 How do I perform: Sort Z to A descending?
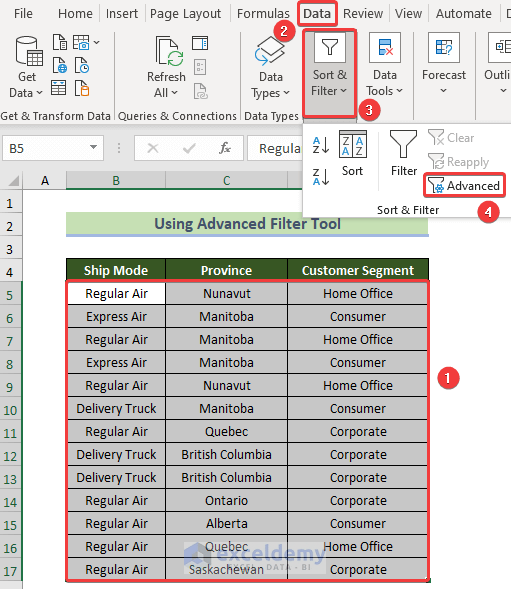[321, 177]
